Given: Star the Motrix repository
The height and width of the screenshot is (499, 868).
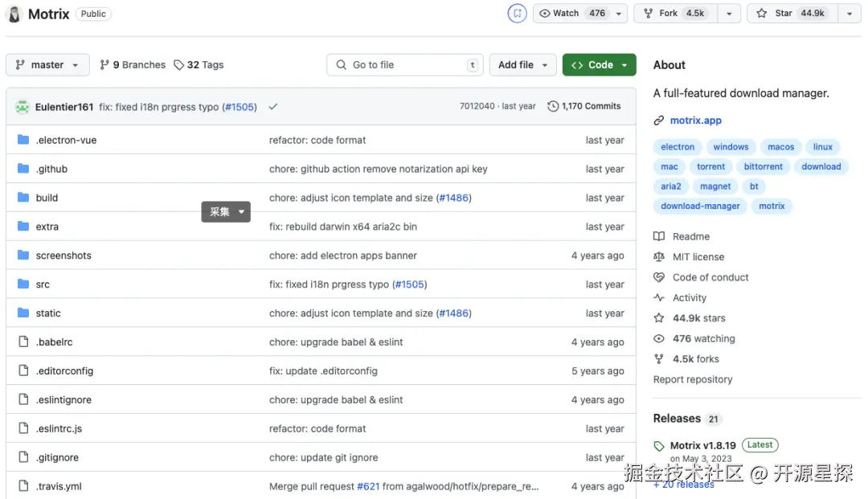Looking at the screenshot, I should click(792, 14).
